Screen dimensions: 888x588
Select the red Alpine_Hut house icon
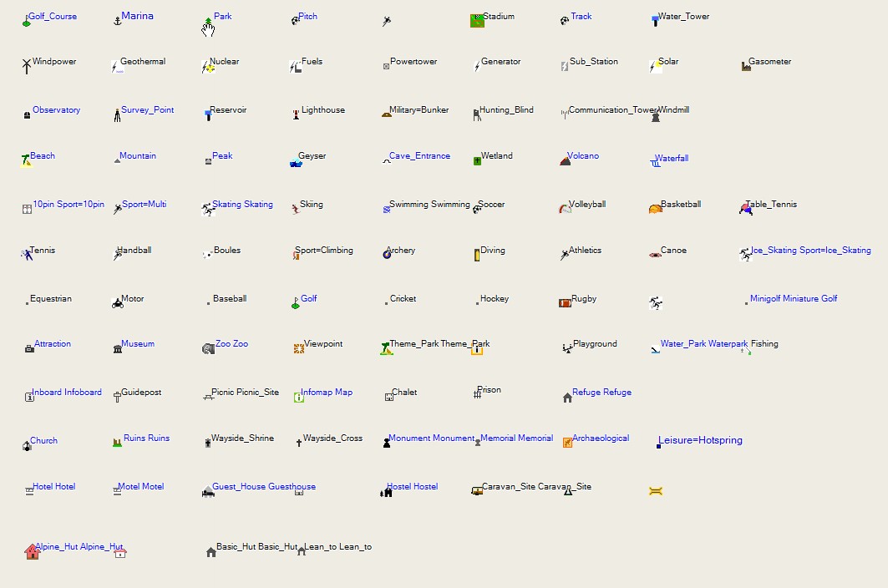click(x=33, y=552)
